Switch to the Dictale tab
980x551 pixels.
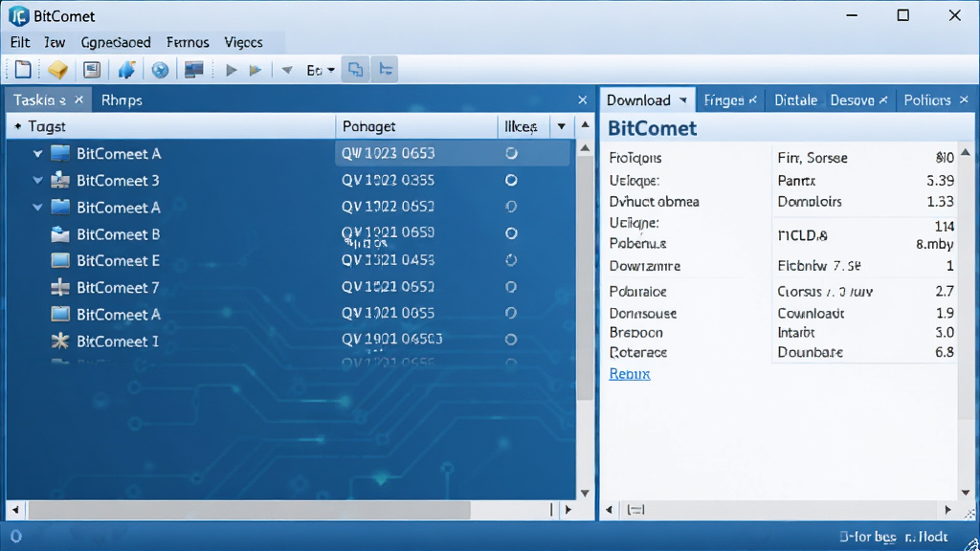pyautogui.click(x=795, y=99)
